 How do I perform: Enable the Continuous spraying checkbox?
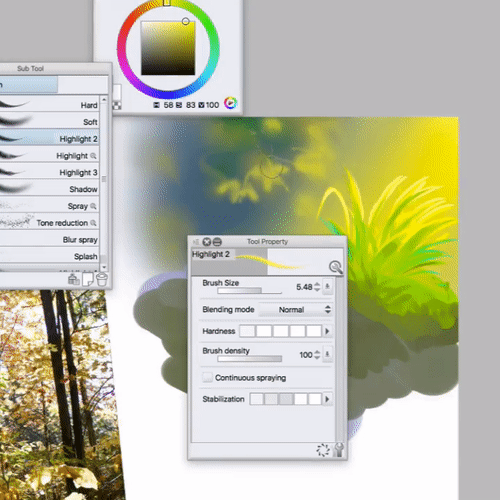click(207, 378)
